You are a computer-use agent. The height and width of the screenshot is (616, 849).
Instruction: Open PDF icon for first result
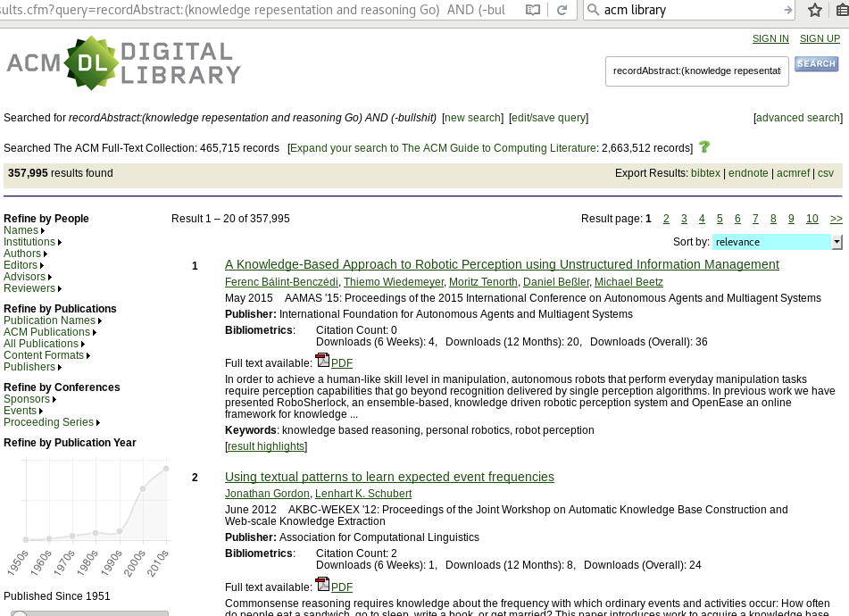[322, 361]
